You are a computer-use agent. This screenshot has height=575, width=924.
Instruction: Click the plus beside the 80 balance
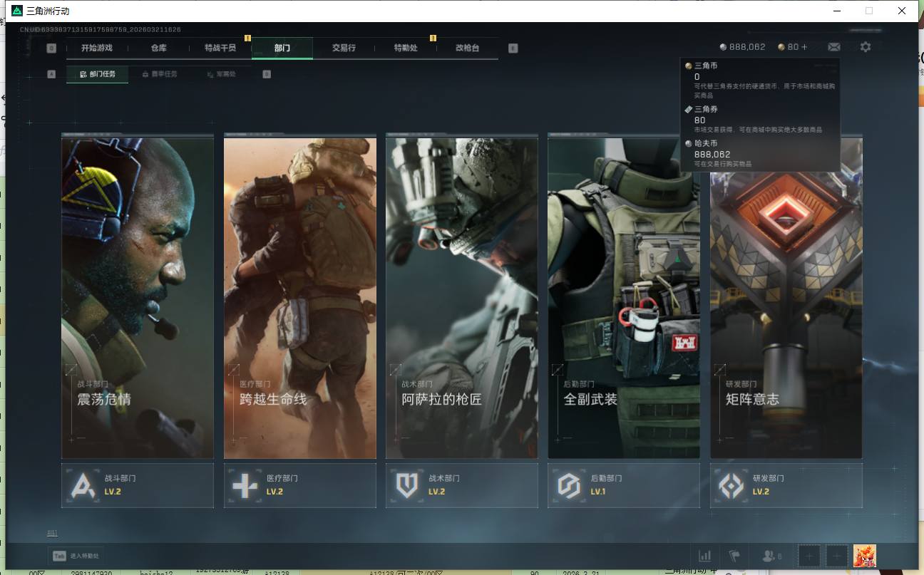tap(805, 47)
